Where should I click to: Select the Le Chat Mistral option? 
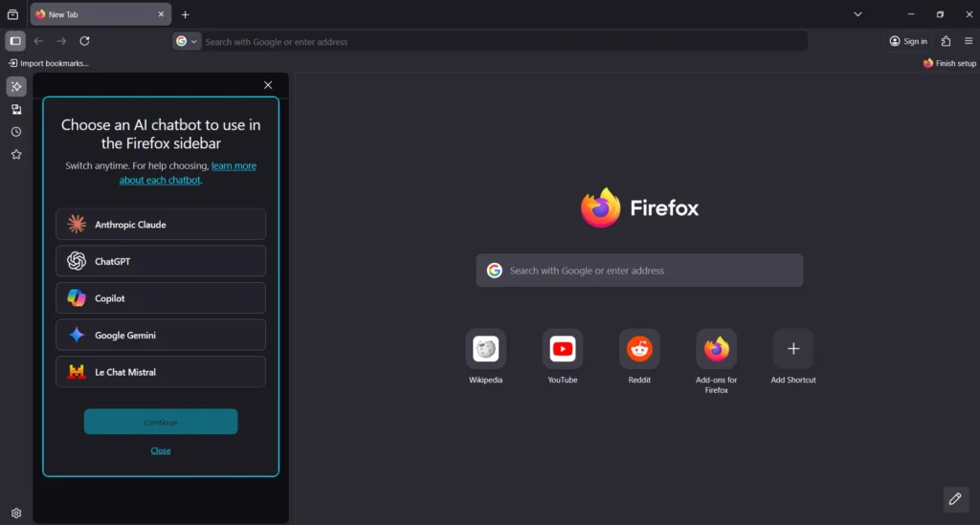click(161, 371)
